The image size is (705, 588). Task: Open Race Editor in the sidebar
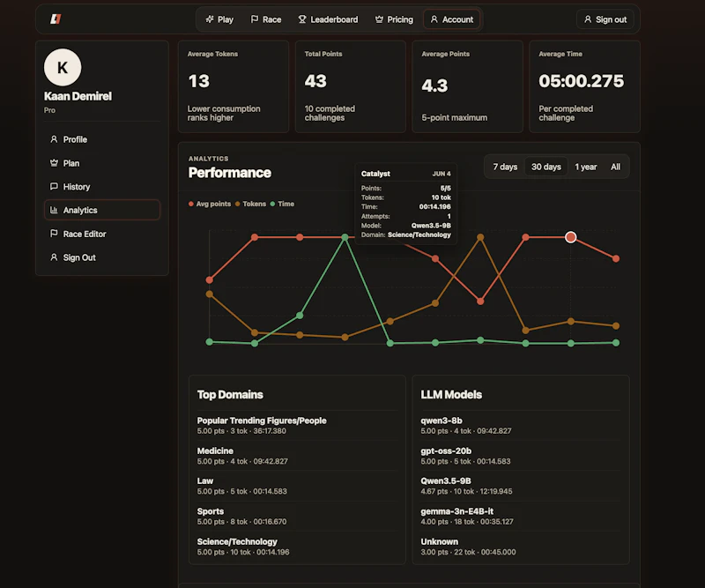(x=102, y=234)
